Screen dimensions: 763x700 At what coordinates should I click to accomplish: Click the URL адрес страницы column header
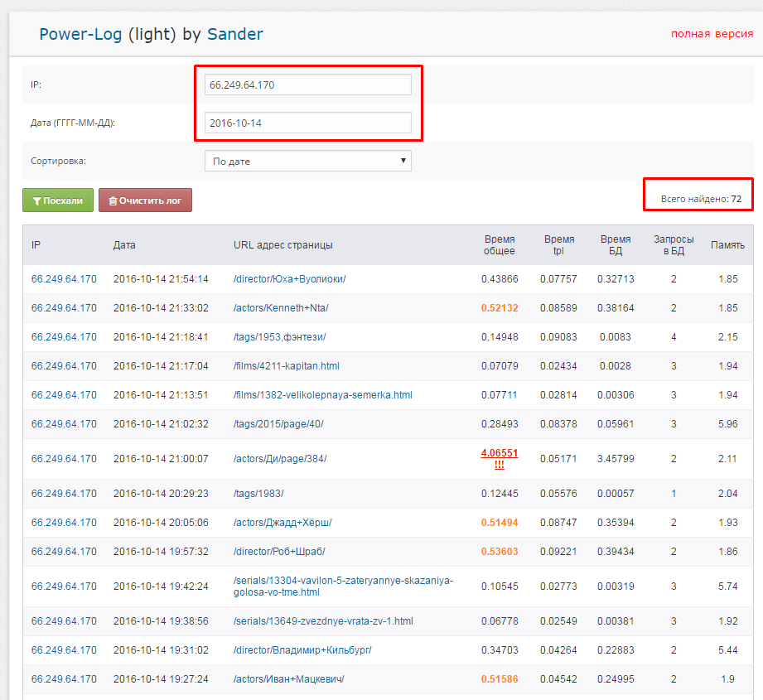pos(283,245)
